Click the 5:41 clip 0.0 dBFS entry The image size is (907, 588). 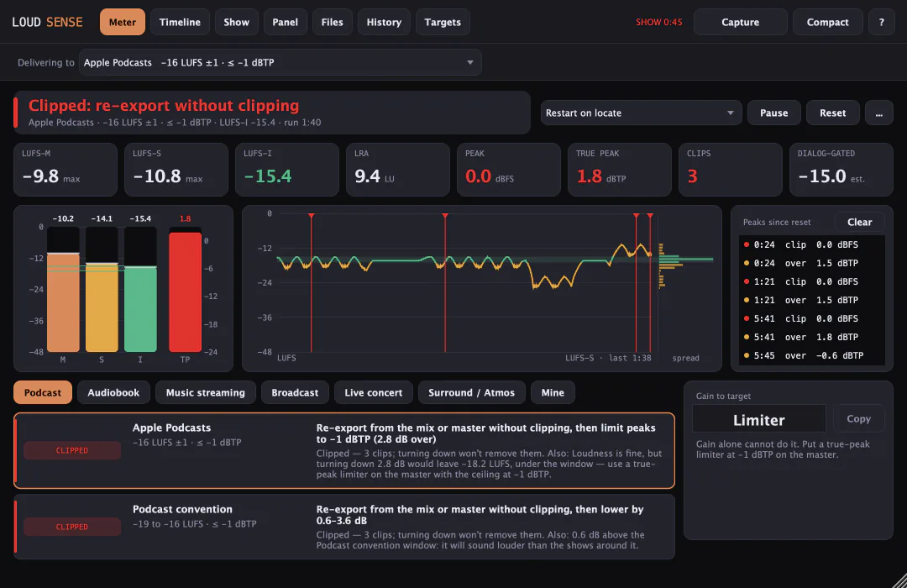811,319
